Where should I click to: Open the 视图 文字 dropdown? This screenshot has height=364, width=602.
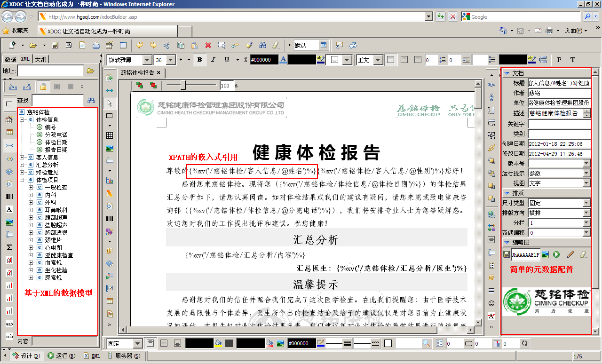[586, 183]
